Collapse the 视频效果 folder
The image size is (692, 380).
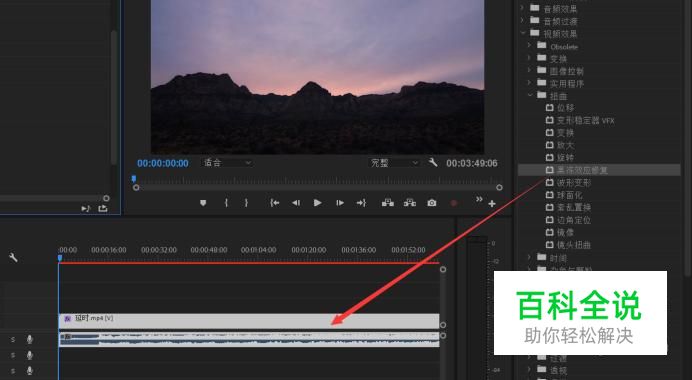coord(523,33)
